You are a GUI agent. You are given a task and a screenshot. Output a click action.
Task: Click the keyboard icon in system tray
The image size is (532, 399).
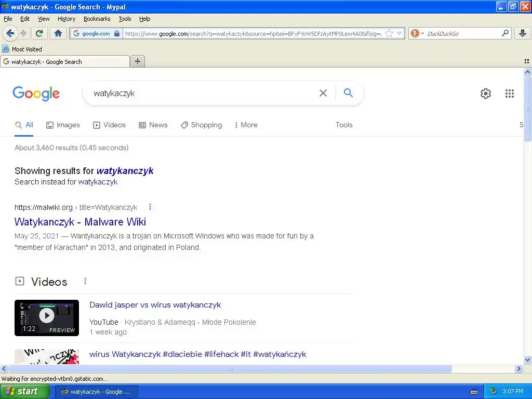pyautogui.click(x=474, y=392)
